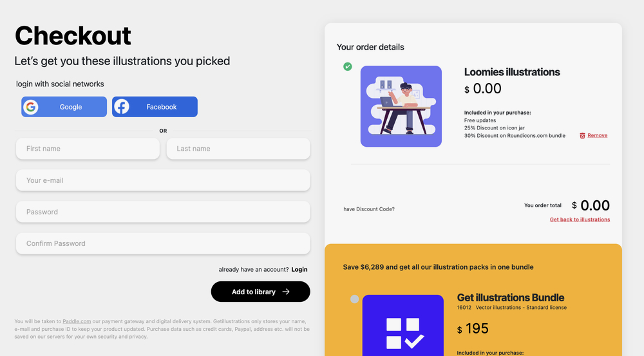Select the Get illustrations Bundle radio circle
Screen dimensions: 644x356
coord(354,299)
